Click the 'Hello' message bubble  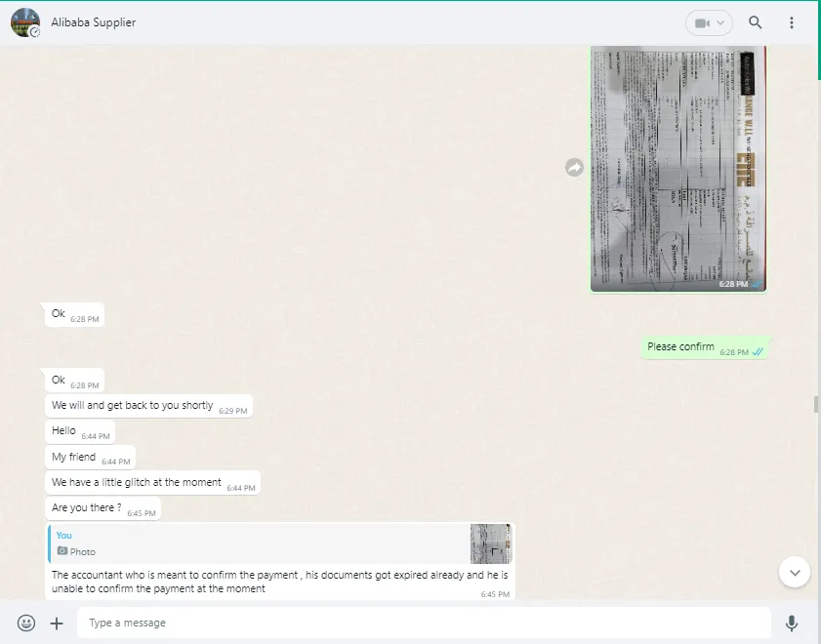80,431
